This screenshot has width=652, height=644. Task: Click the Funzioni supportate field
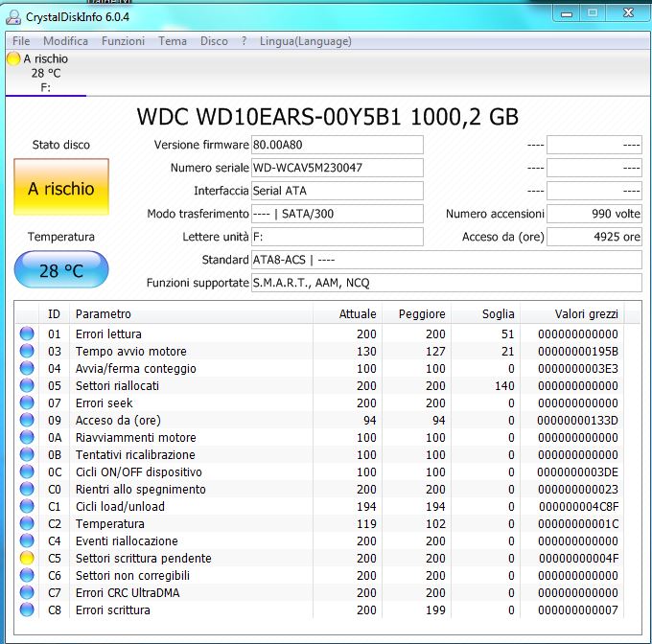pyautogui.click(x=447, y=283)
